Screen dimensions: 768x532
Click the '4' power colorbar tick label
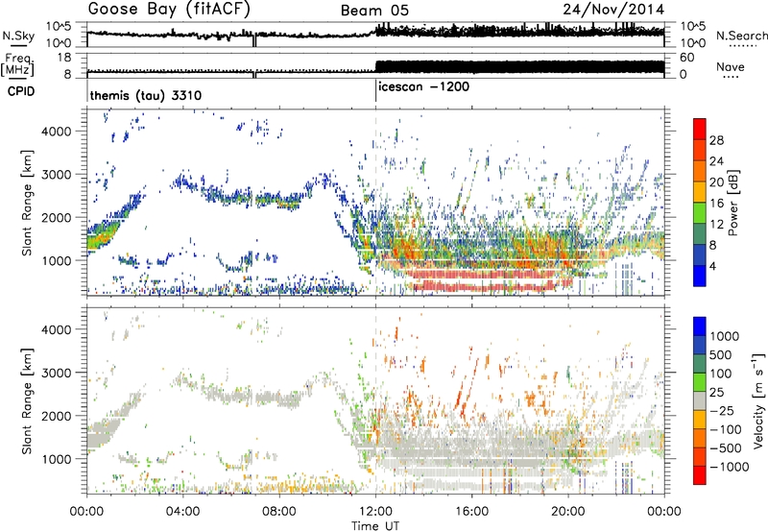[x=712, y=267]
